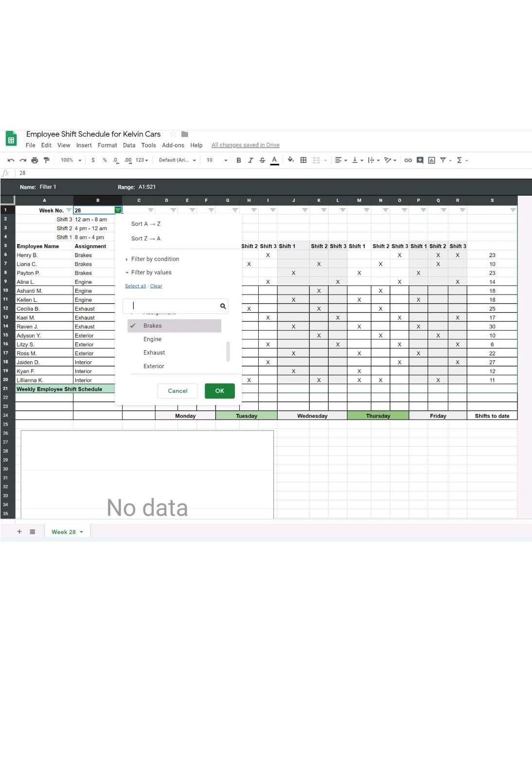Image resolution: width=532 pixels, height=782 pixels.
Task: Click the Clear link in filter panel
Action: point(156,286)
